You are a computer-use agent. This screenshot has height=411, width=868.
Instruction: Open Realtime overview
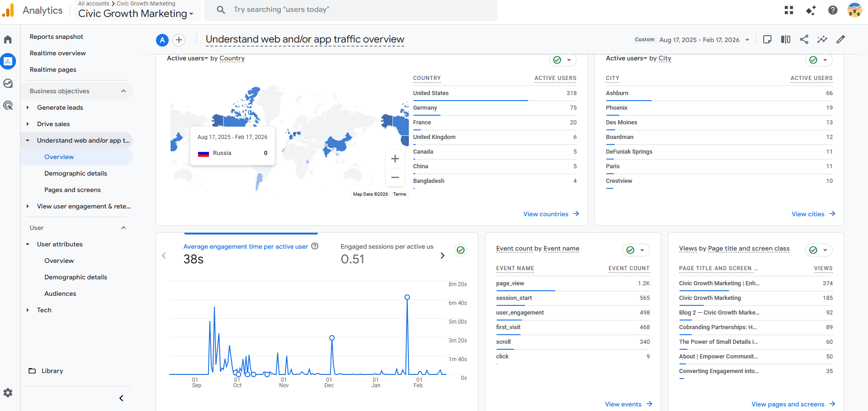58,53
